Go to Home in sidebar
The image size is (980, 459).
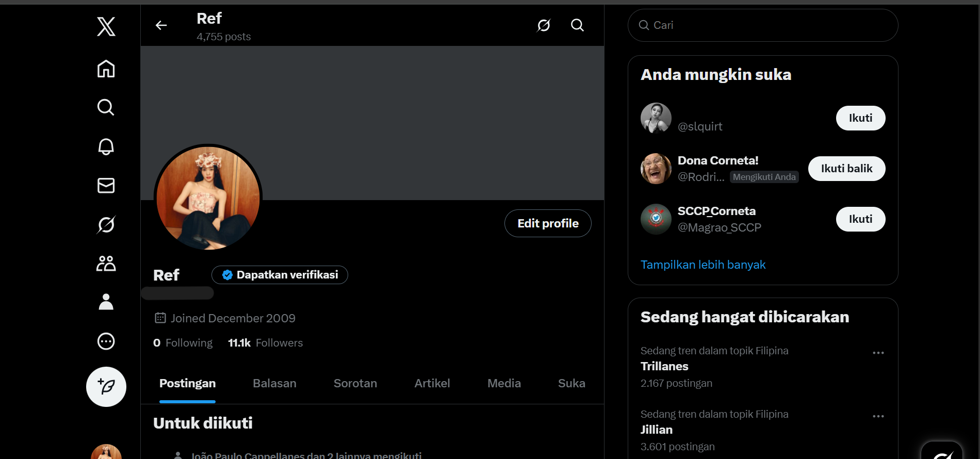pyautogui.click(x=106, y=69)
